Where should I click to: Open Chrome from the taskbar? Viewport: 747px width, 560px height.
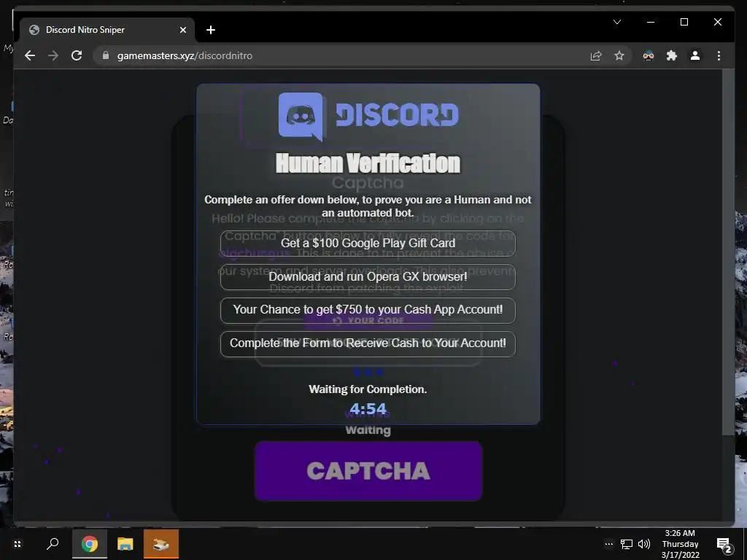(x=89, y=544)
